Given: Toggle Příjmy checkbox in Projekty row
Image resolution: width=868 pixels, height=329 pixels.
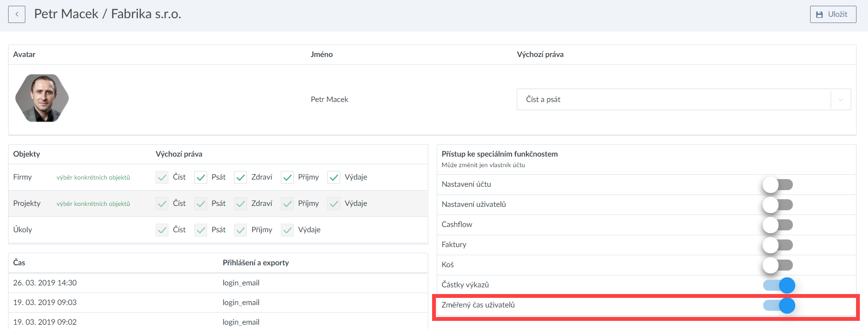Looking at the screenshot, I should (287, 204).
